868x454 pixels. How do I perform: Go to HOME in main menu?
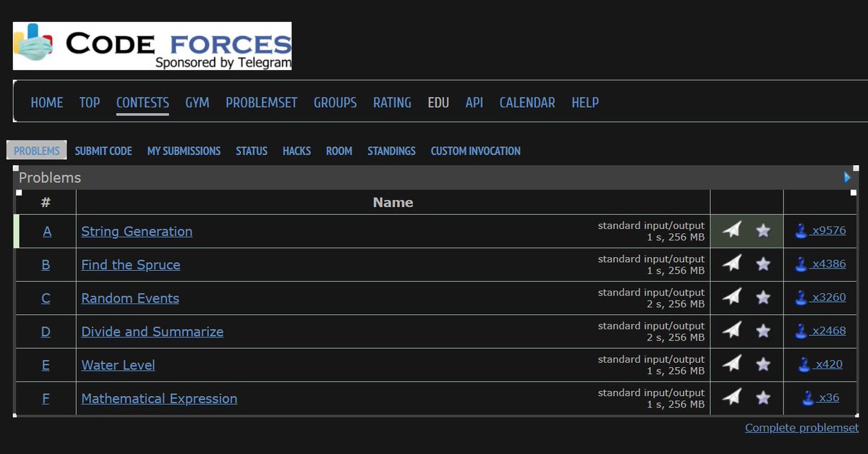coord(47,103)
